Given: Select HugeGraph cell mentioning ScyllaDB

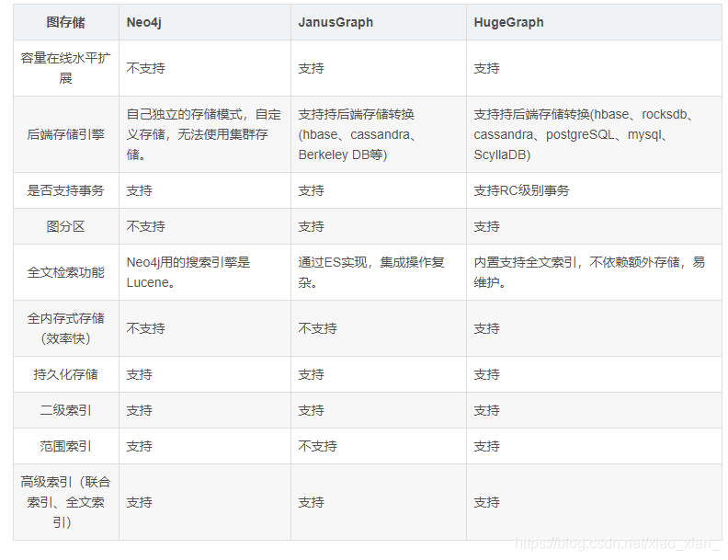Looking at the screenshot, I should tap(583, 134).
